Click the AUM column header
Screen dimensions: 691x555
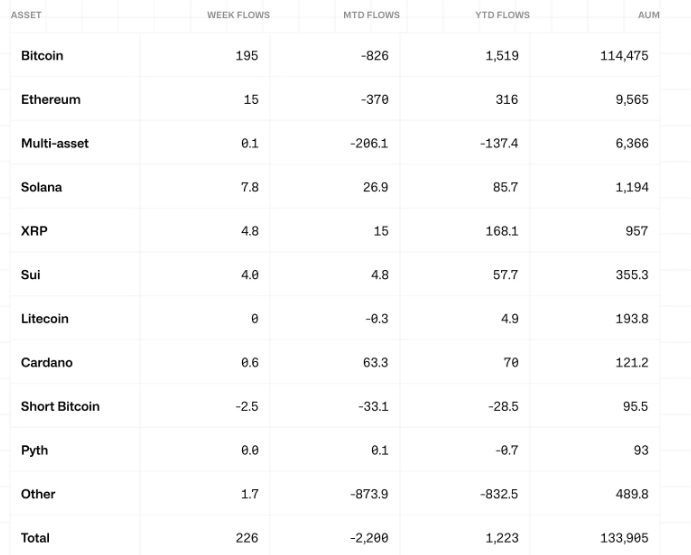pos(649,15)
